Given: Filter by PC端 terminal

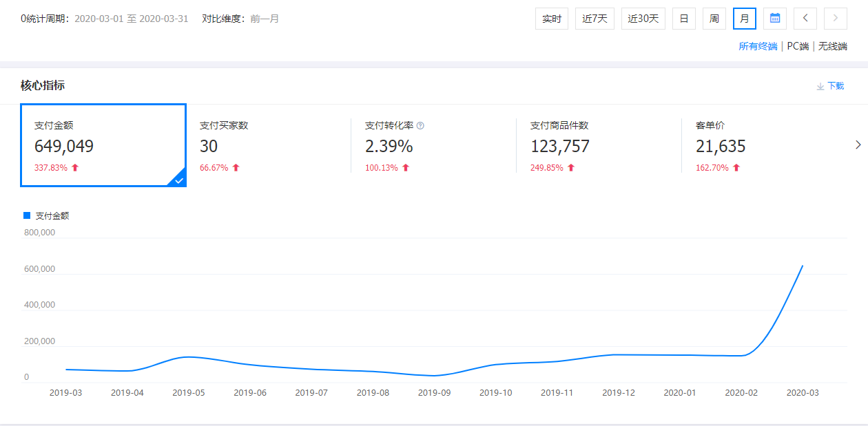Looking at the screenshot, I should (798, 46).
